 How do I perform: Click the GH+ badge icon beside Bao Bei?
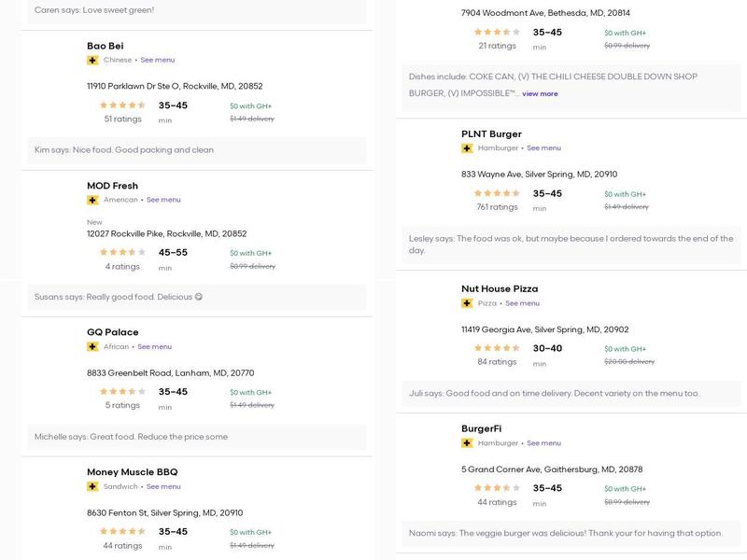[92, 60]
